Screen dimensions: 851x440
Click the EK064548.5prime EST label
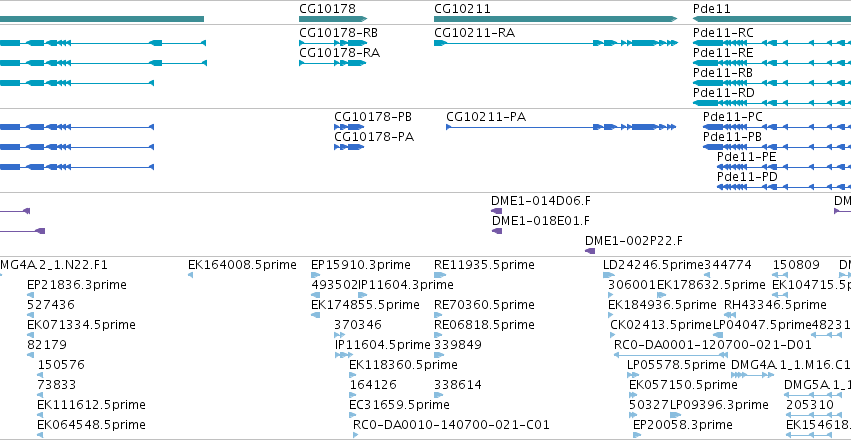pyautogui.click(x=91, y=424)
